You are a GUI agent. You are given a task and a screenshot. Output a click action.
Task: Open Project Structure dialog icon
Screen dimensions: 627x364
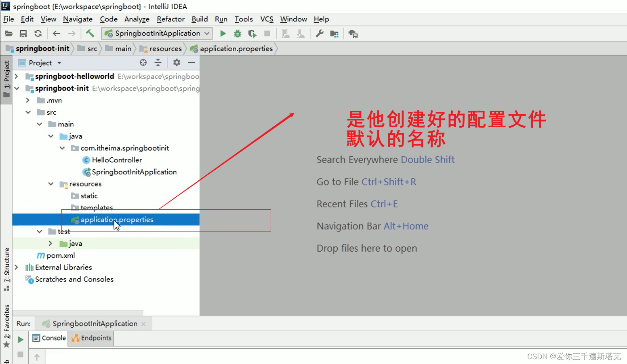[334, 33]
